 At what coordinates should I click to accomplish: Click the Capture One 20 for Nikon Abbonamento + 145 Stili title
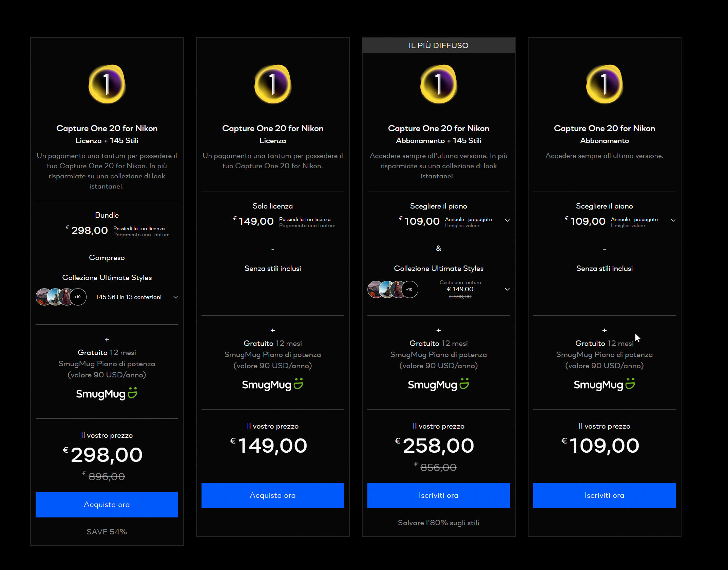pos(439,134)
